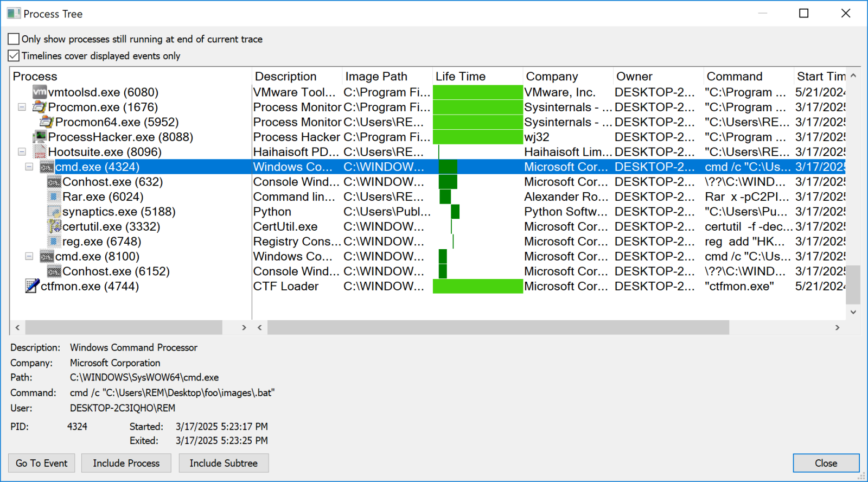This screenshot has width=868, height=482.
Task: Click the ctfmon.exe life time bar
Action: [x=478, y=286]
